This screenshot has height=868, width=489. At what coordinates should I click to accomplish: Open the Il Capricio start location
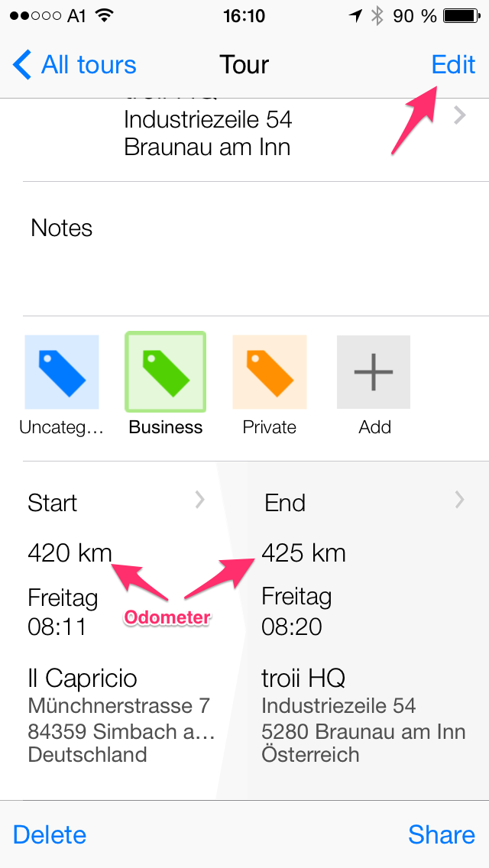(83, 678)
